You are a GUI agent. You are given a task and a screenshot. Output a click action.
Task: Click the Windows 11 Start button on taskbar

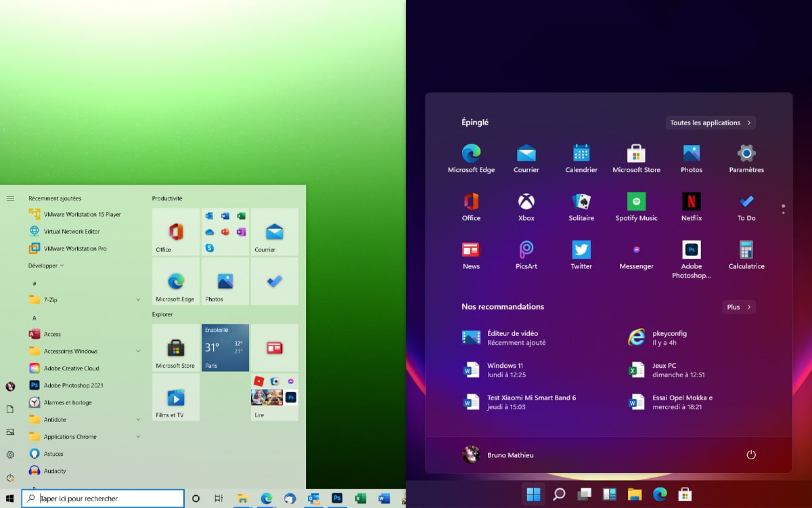[x=533, y=494]
